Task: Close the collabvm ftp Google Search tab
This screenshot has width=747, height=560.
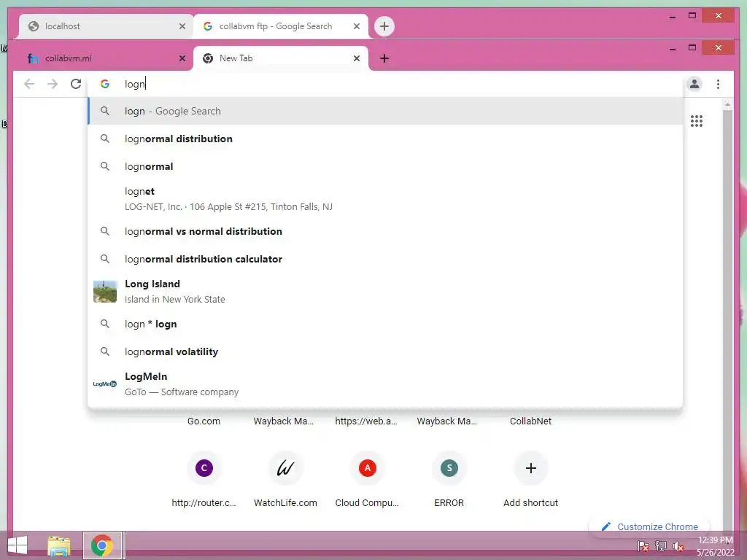Action: click(x=356, y=26)
